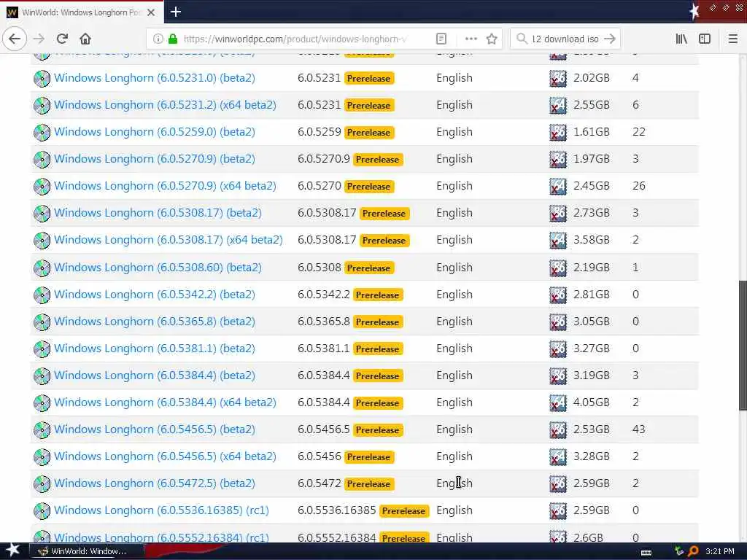Open Windows Longhorn (6.0.5381.1) (beta2) link

[x=155, y=349]
